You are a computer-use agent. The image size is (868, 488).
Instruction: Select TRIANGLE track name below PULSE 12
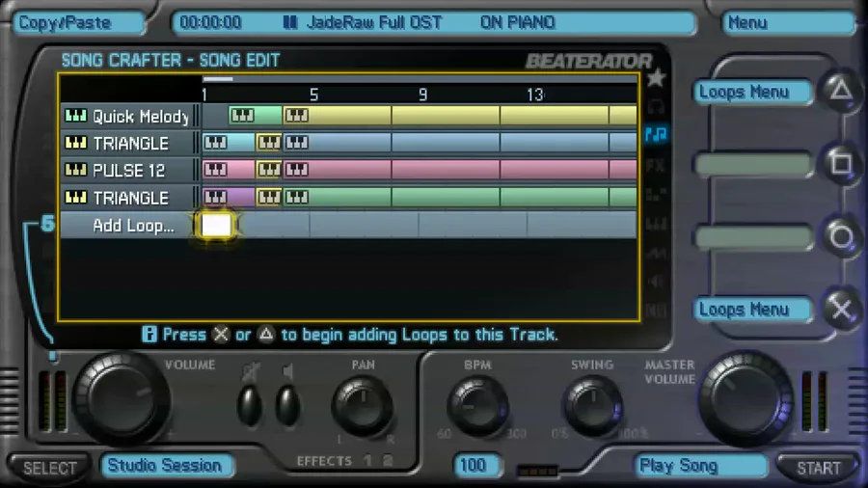click(130, 198)
